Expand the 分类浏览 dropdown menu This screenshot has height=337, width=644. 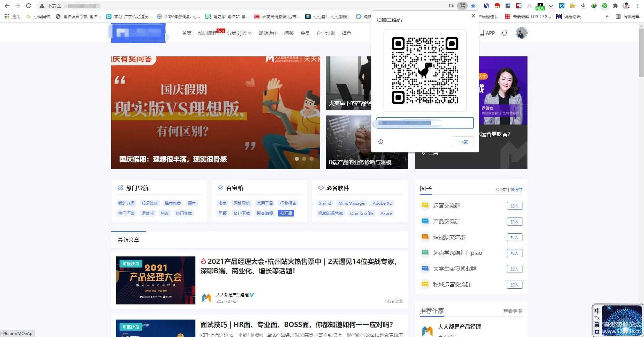(x=239, y=33)
